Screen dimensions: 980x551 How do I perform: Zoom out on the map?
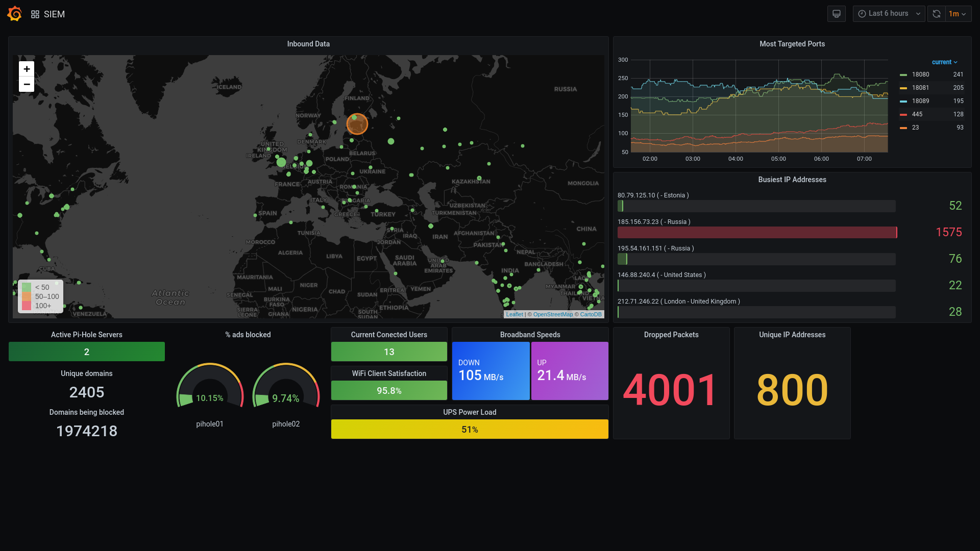[27, 84]
